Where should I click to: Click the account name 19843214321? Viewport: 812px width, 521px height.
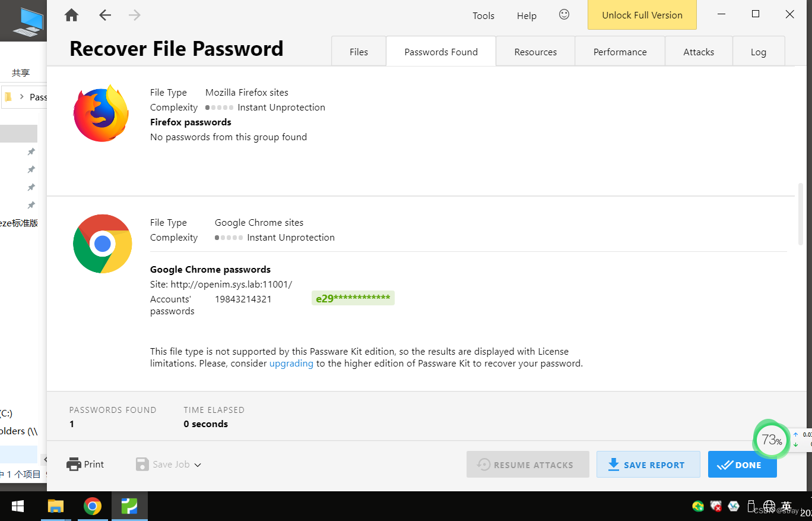(x=243, y=299)
